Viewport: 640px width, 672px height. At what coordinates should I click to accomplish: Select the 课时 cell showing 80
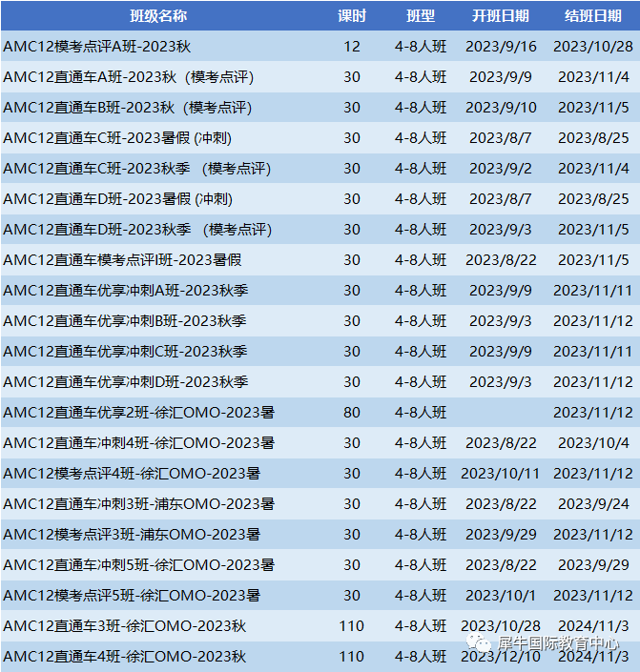352,413
